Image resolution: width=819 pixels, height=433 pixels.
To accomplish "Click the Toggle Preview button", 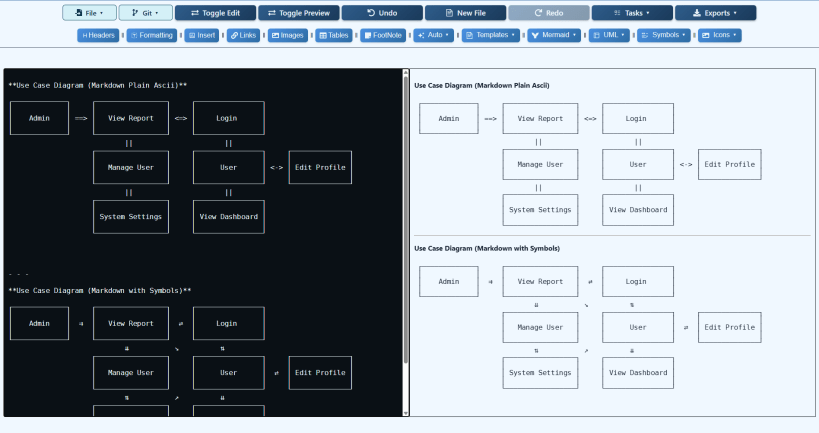I will 299,13.
